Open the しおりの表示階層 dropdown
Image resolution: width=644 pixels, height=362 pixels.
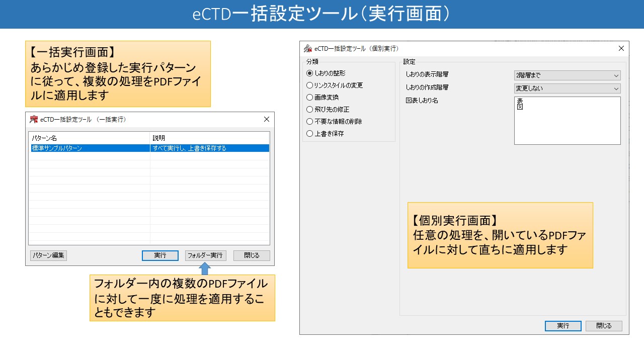tap(567, 75)
